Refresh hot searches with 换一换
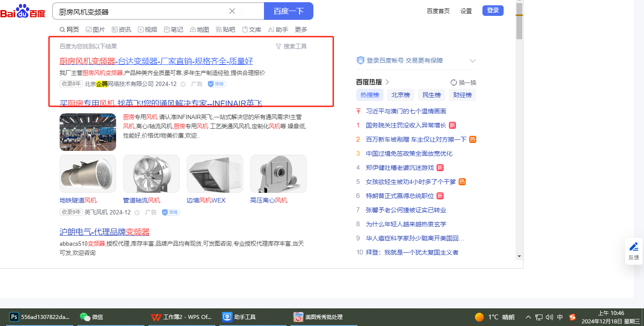The image size is (644, 326). [x=463, y=82]
